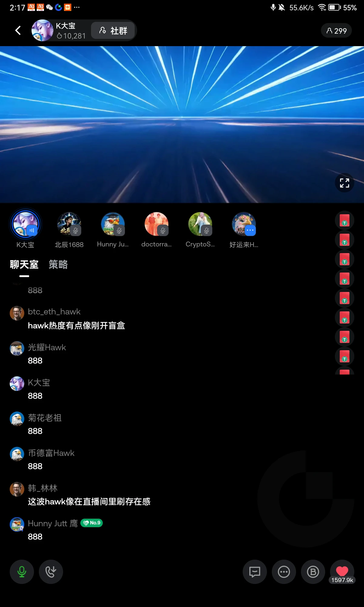364x607 pixels.
Task: Tap the status bar battery indicator
Action: click(x=334, y=7)
